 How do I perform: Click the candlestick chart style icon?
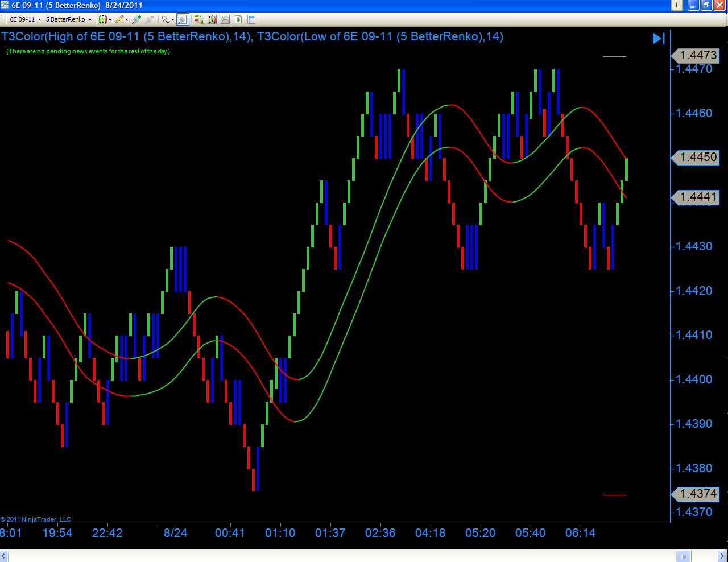pyautogui.click(x=102, y=19)
